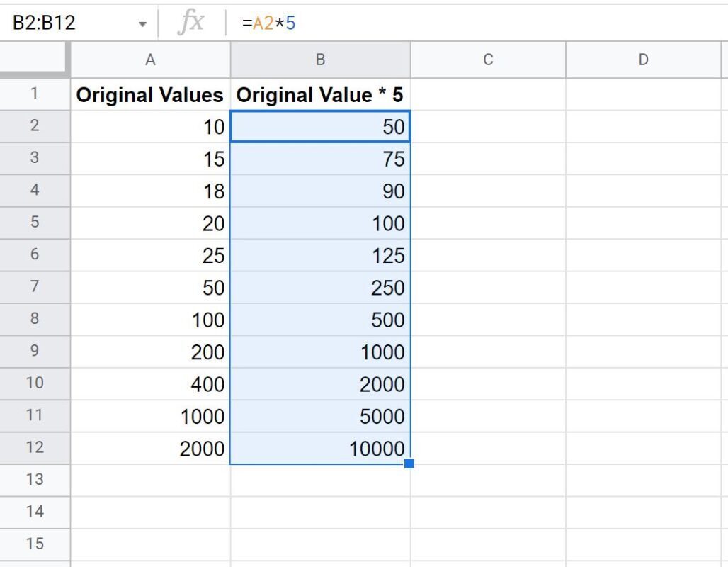Click cell B5 with value 100
Image resolution: width=728 pixels, height=567 pixels.
coord(320,223)
